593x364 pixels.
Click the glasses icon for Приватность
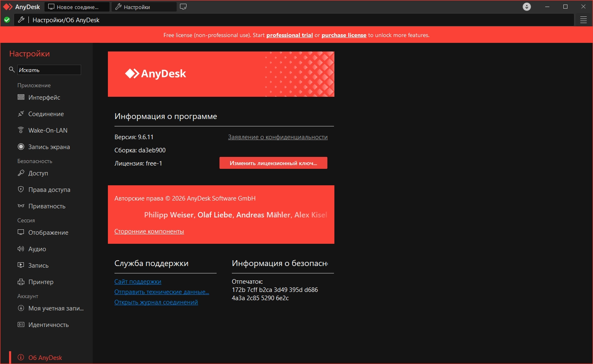click(x=21, y=206)
